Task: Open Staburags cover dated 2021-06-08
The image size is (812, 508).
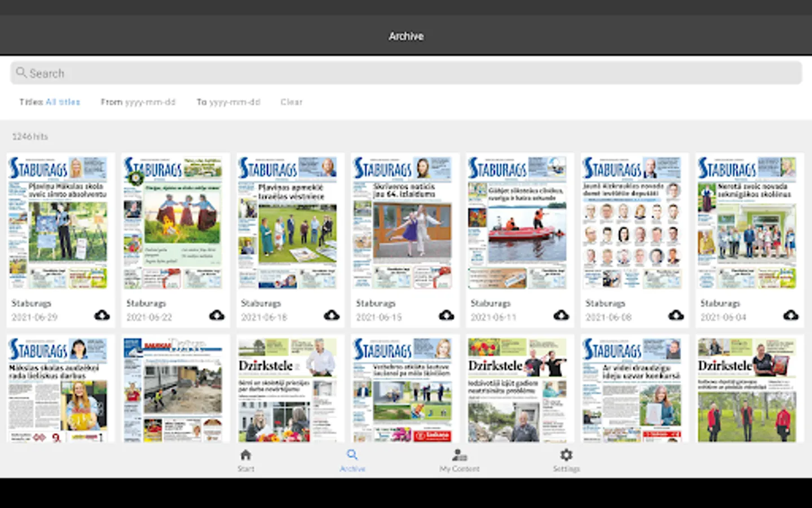Action: 632,223
